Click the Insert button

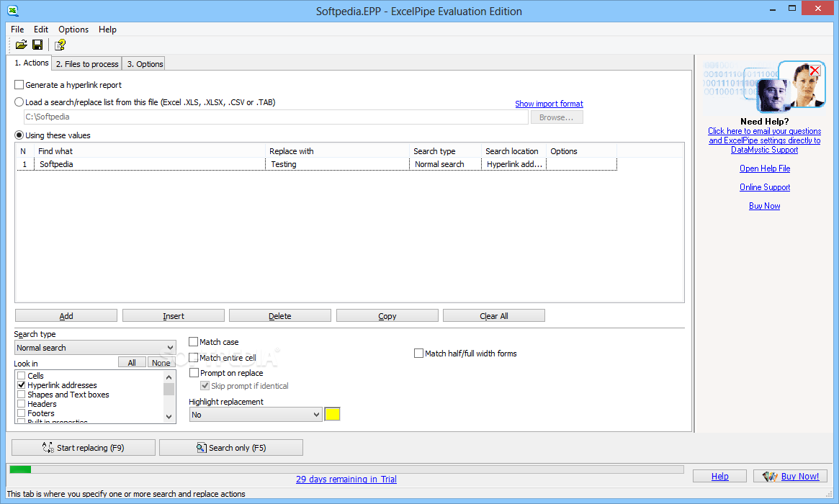tap(174, 315)
